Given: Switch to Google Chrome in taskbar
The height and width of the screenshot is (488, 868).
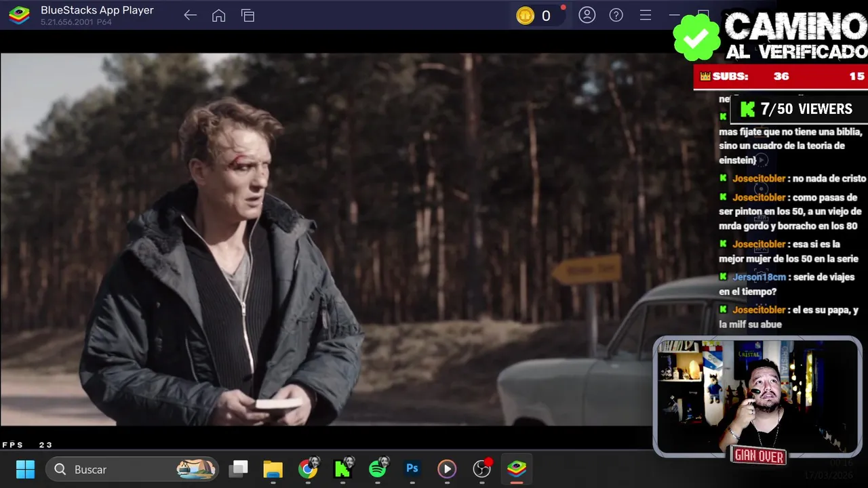Looking at the screenshot, I should pyautogui.click(x=308, y=469).
